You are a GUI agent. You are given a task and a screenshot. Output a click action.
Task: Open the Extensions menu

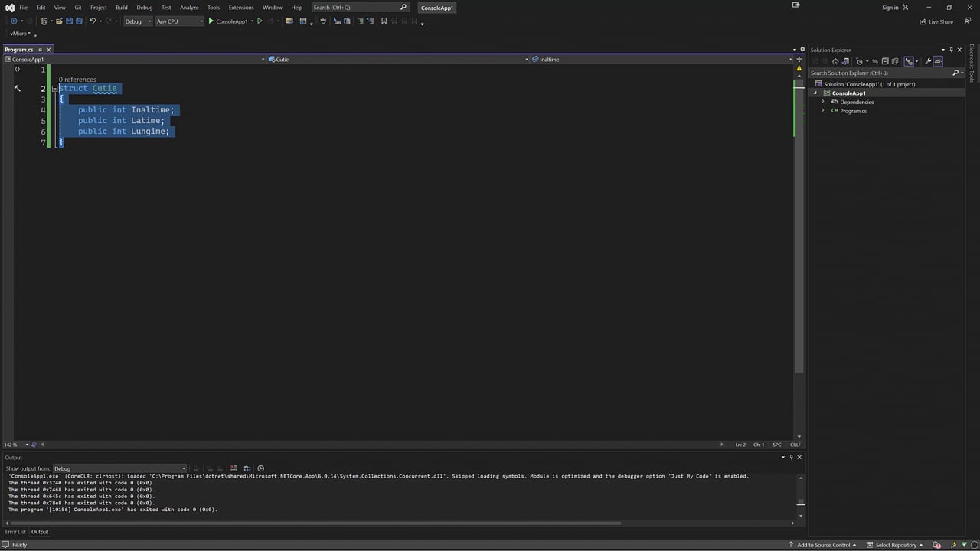241,8
